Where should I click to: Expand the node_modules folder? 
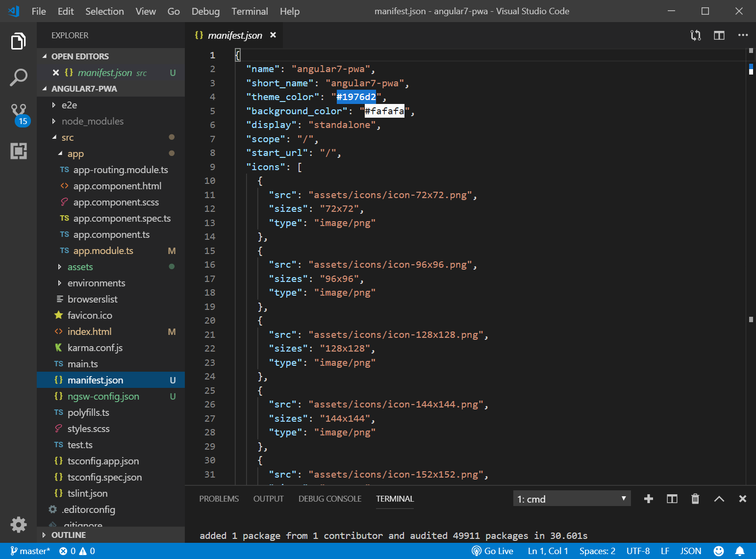pos(92,121)
